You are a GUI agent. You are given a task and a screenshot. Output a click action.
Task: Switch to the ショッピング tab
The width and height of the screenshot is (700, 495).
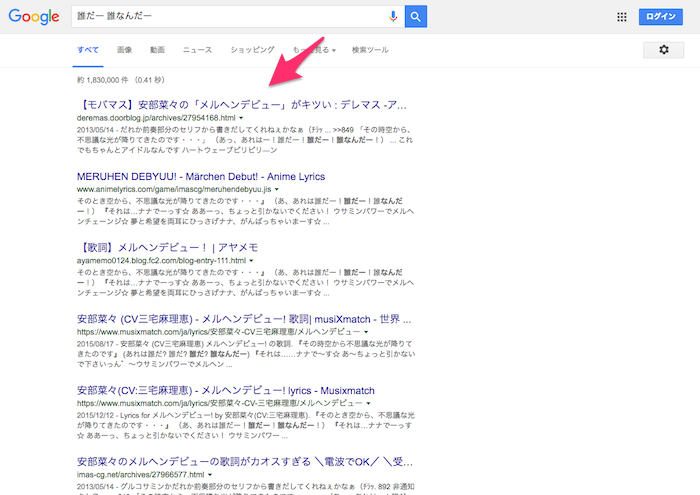[252, 49]
